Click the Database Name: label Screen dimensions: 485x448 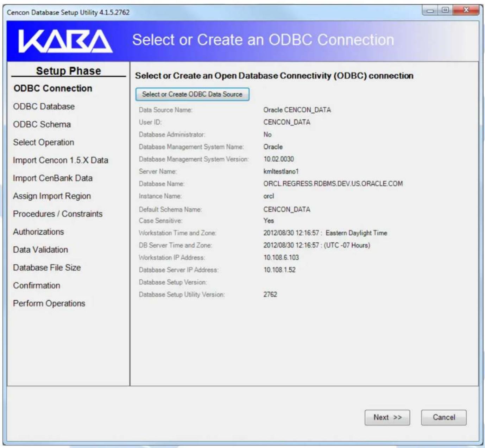pos(162,184)
